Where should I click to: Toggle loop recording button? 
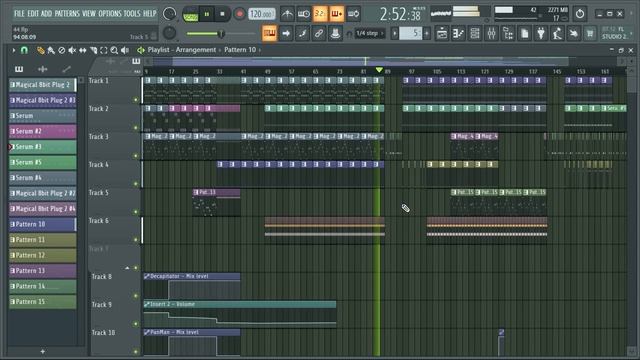click(x=354, y=14)
